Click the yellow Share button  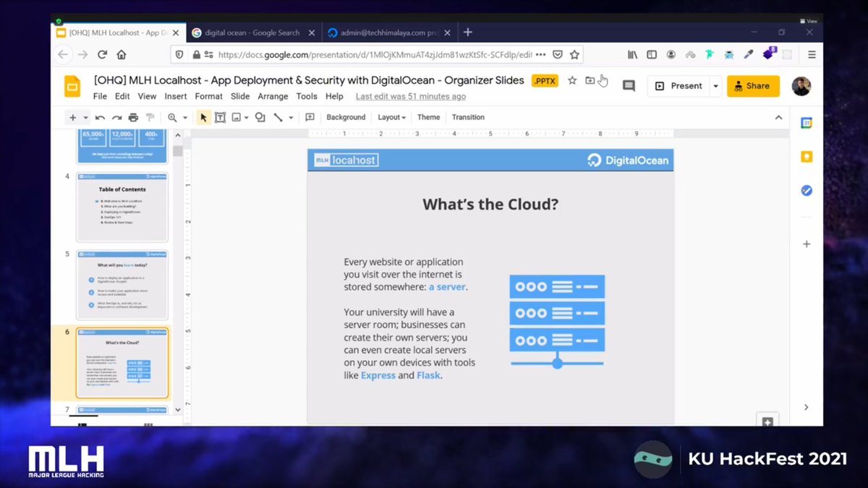pyautogui.click(x=753, y=85)
